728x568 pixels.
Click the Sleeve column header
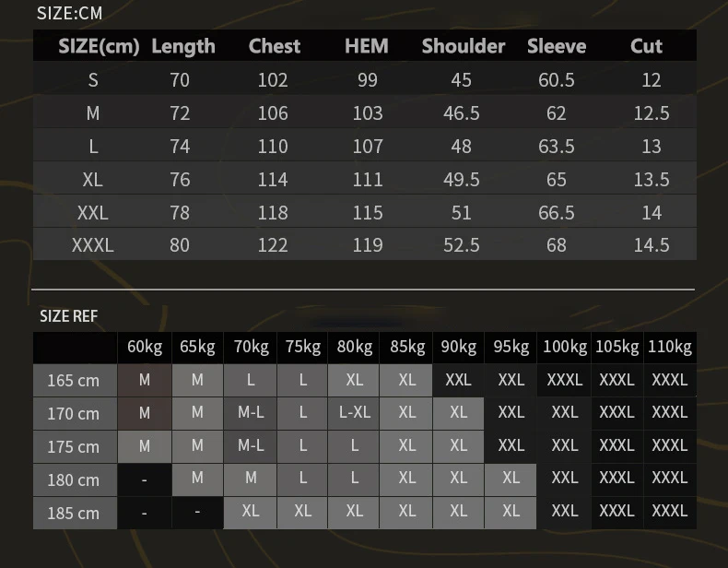tap(557, 46)
